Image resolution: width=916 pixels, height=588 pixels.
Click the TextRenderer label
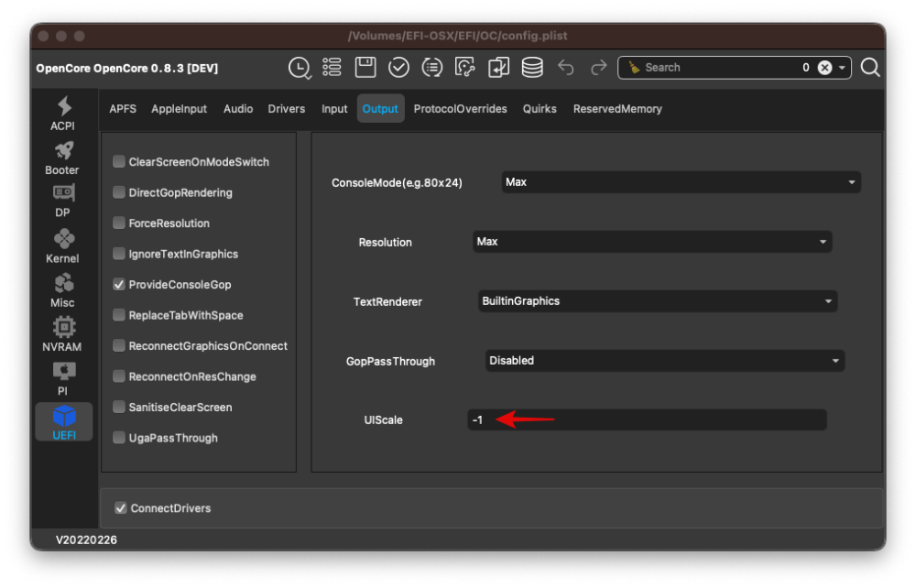point(387,302)
